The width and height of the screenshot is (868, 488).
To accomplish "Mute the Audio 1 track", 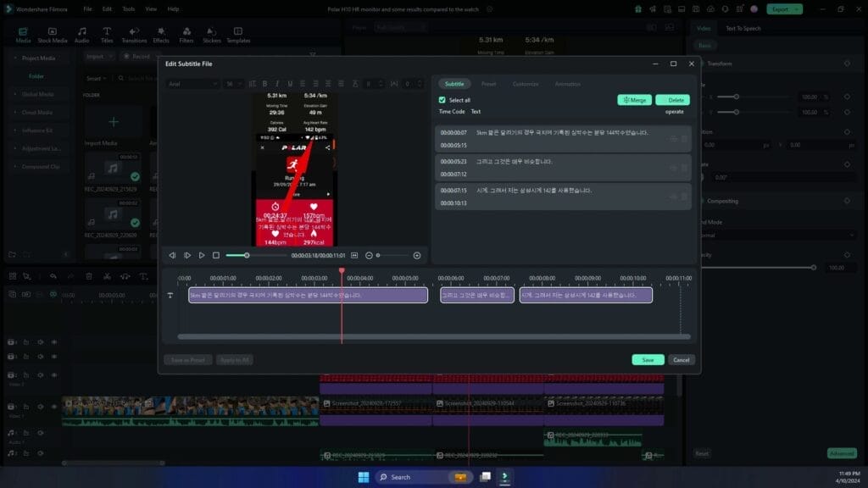I will [x=41, y=432].
